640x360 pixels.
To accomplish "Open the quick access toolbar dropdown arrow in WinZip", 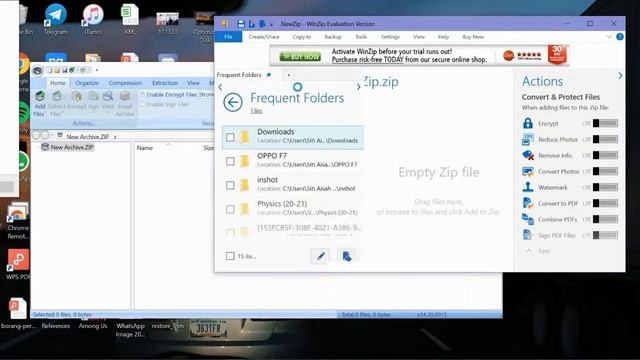I will pos(271,24).
